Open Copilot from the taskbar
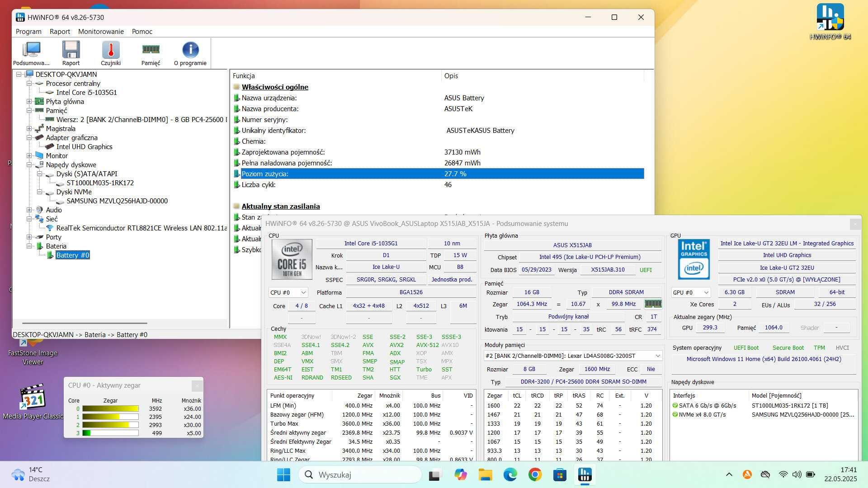This screenshot has width=868, height=488. coord(460,474)
